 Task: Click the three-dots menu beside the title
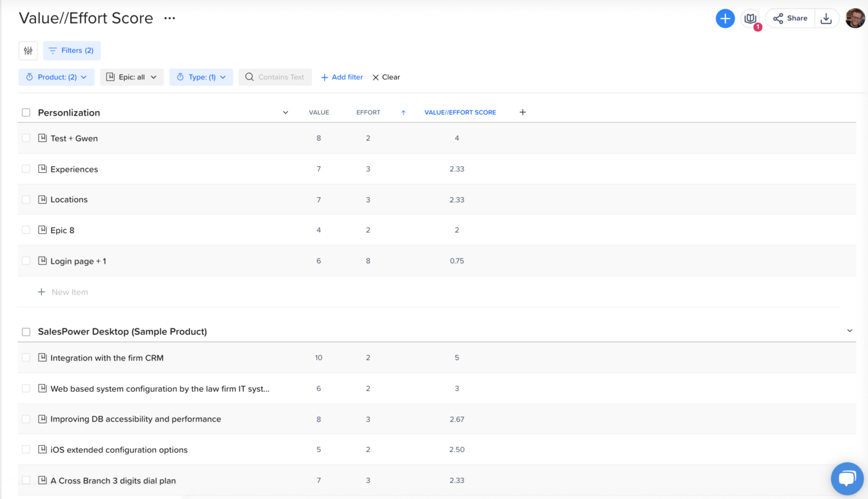tap(169, 19)
